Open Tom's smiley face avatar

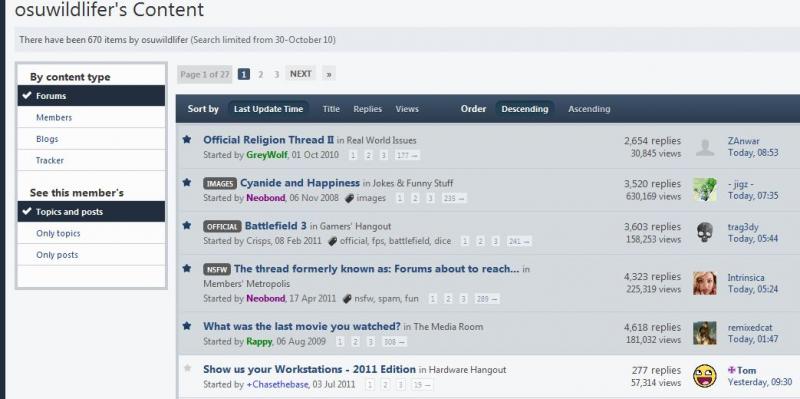pyautogui.click(x=705, y=376)
